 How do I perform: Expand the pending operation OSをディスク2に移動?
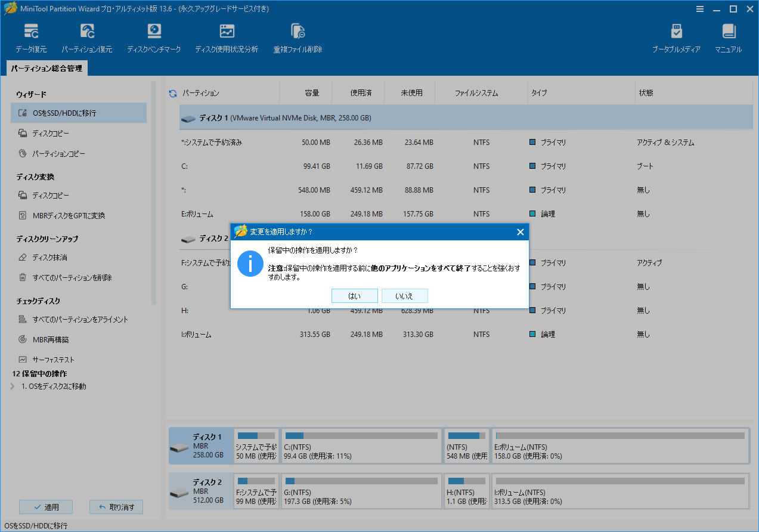coord(13,386)
